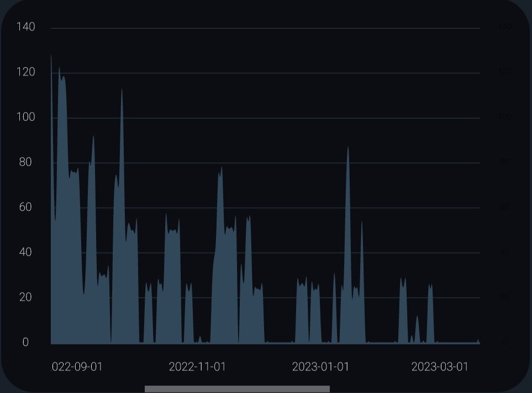The height and width of the screenshot is (393, 532).
Task: Select the 40 label on the left axis
Action: click(25, 252)
